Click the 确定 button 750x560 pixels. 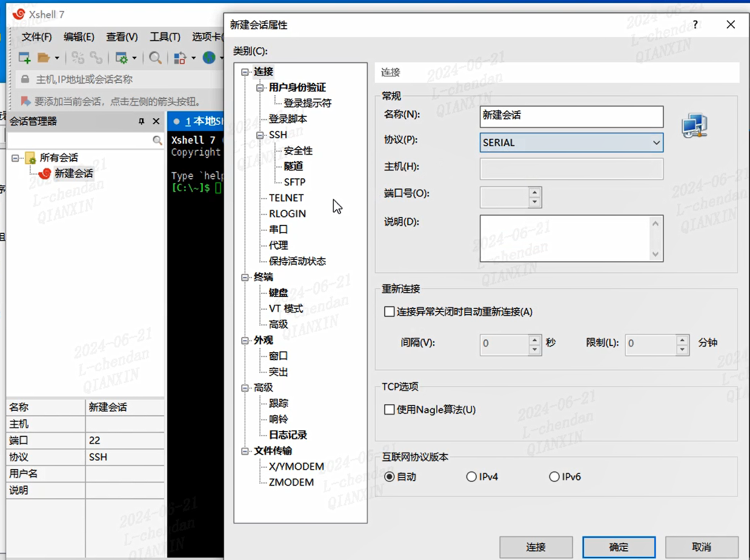tap(619, 547)
